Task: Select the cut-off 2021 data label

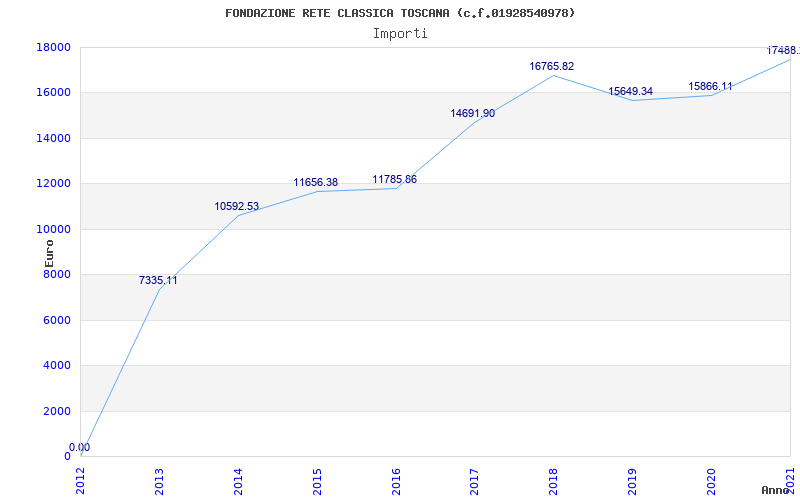Action: tap(783, 51)
